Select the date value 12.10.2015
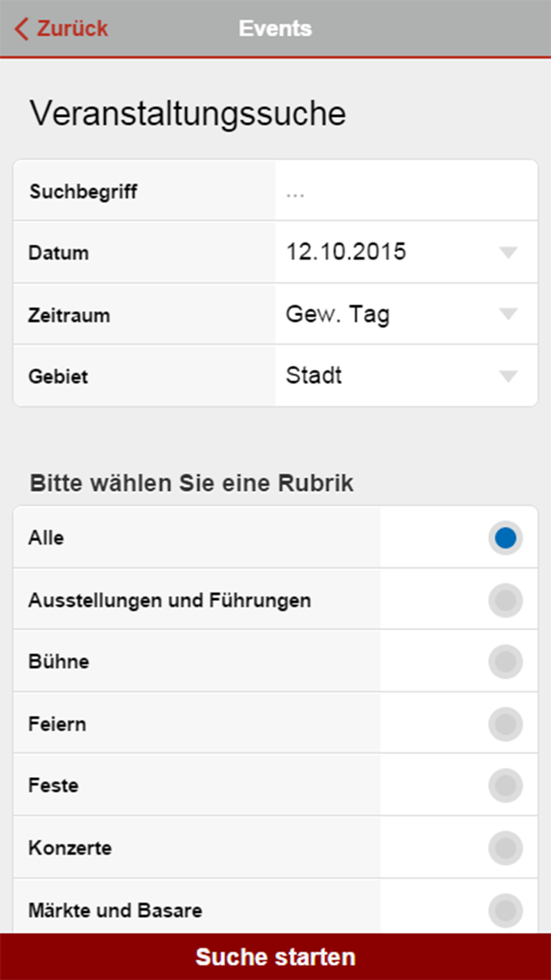The width and height of the screenshot is (551, 980). [x=346, y=252]
